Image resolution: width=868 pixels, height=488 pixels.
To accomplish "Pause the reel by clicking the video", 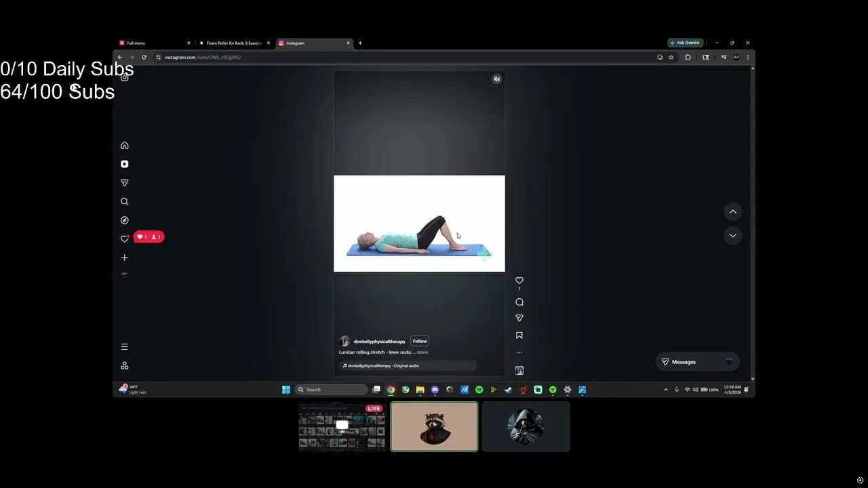I will pos(419,223).
